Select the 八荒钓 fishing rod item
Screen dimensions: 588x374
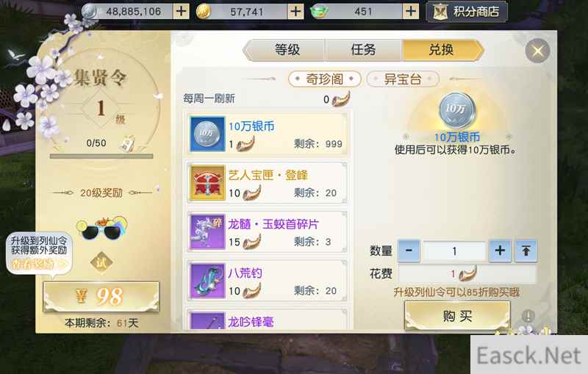(268, 281)
